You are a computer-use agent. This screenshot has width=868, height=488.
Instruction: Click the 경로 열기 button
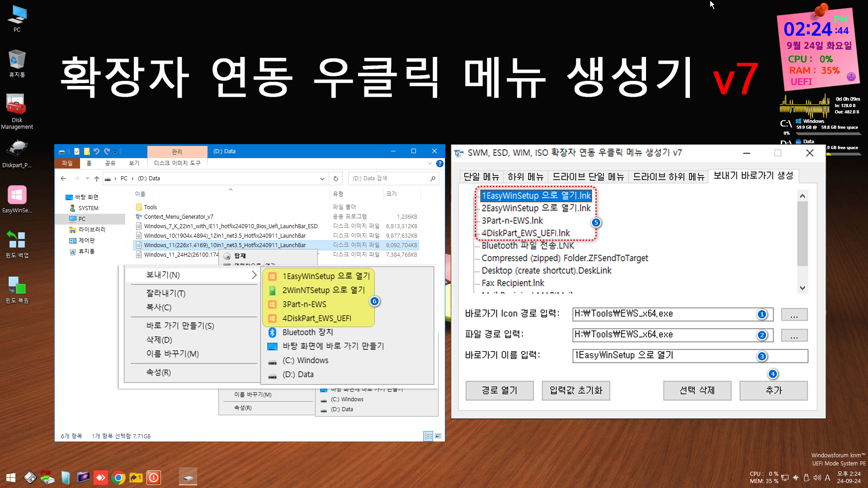tap(500, 390)
